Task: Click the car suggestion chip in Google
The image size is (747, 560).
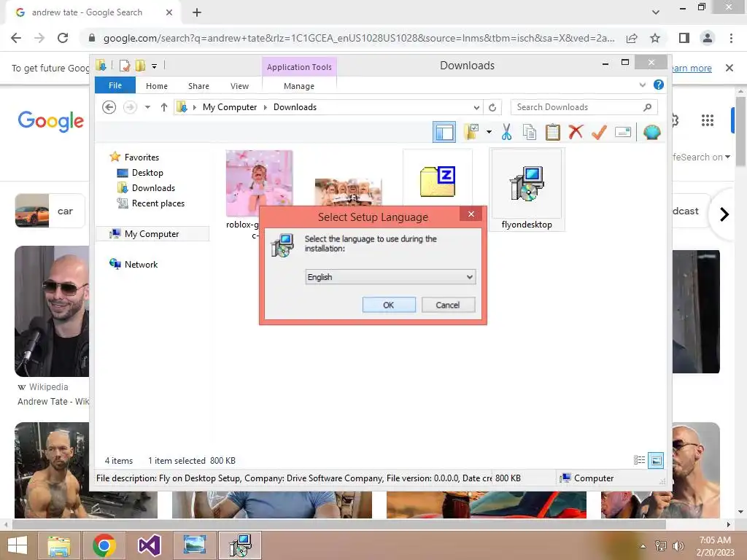Action: [50, 211]
